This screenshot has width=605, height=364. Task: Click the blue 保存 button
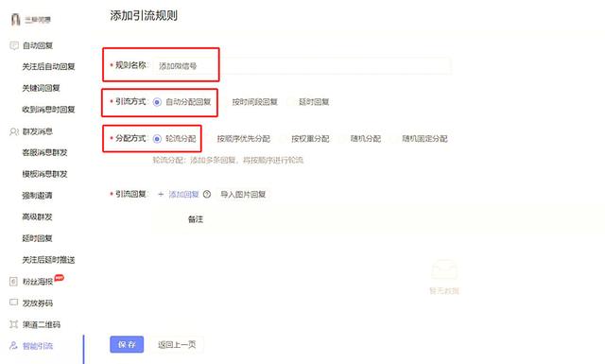coord(127,344)
